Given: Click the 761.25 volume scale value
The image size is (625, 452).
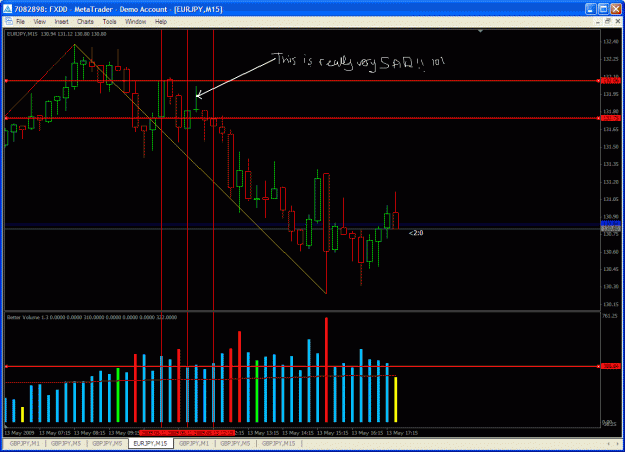Looking at the screenshot, I should pyautogui.click(x=610, y=316).
